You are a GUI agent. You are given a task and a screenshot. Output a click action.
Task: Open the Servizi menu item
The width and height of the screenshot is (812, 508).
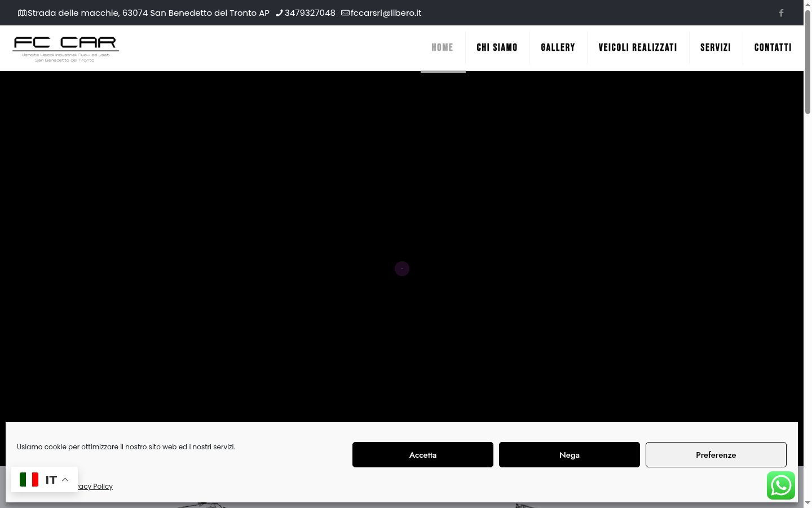pyautogui.click(x=716, y=47)
